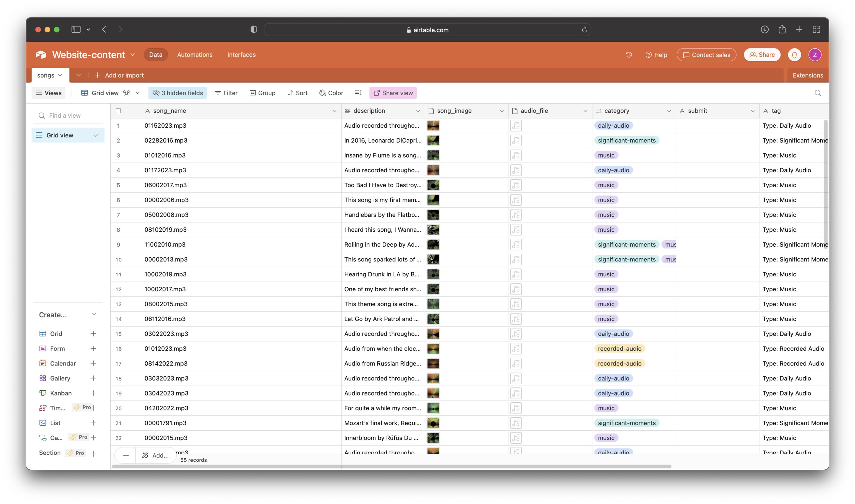The width and height of the screenshot is (855, 504).
Task: Open notifications bell icon
Action: pos(794,55)
